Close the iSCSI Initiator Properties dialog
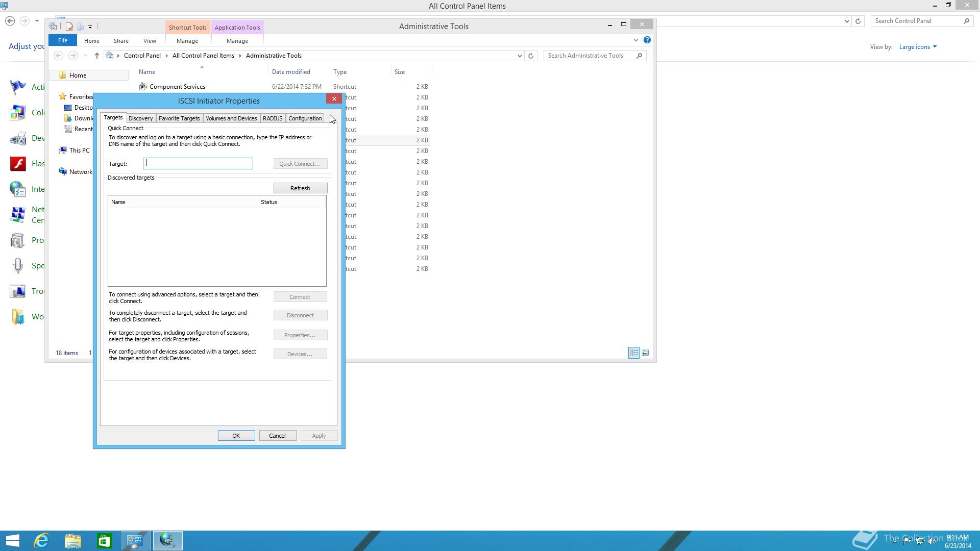Screen dimensions: 980x551 (334, 98)
